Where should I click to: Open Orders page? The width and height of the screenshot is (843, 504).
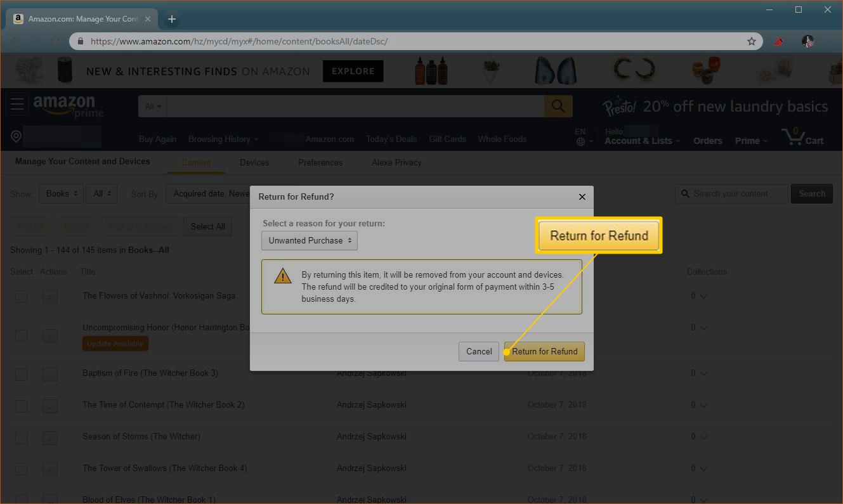708,141
